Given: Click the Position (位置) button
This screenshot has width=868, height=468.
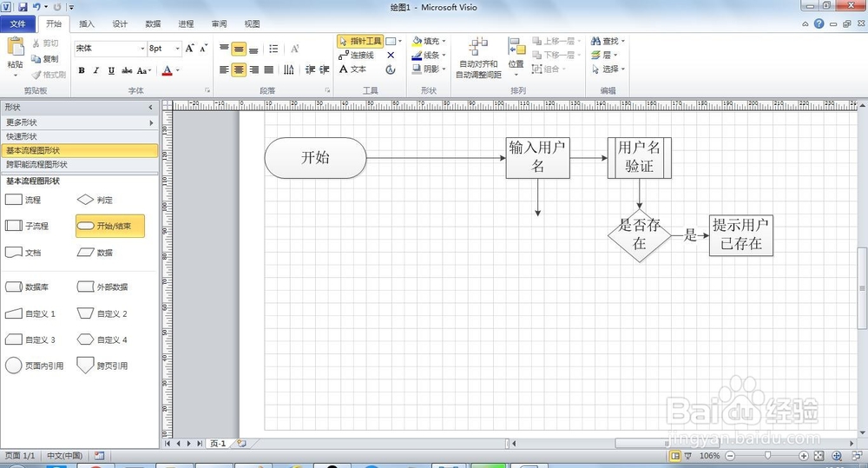Looking at the screenshot, I should click(x=516, y=56).
